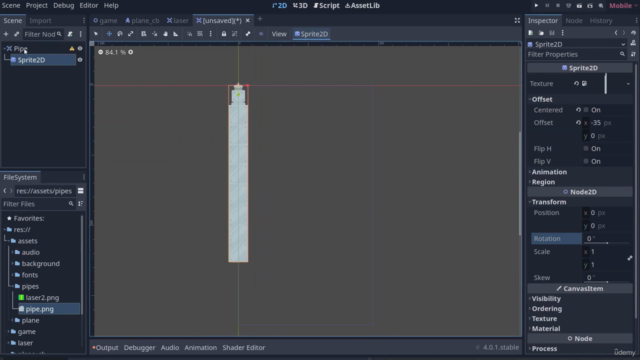Expand the Material section

pyautogui.click(x=580, y=329)
